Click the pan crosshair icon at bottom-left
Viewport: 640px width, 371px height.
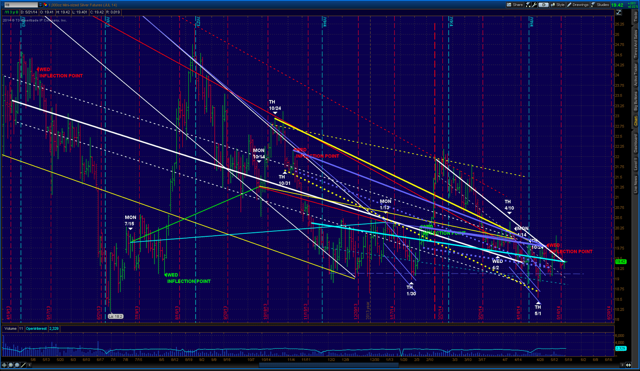[x=4, y=365]
